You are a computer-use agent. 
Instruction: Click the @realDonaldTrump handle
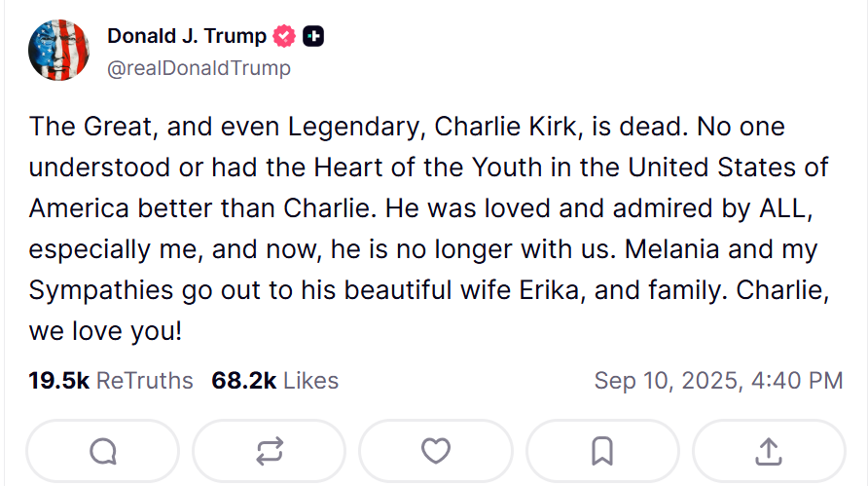pos(198,68)
